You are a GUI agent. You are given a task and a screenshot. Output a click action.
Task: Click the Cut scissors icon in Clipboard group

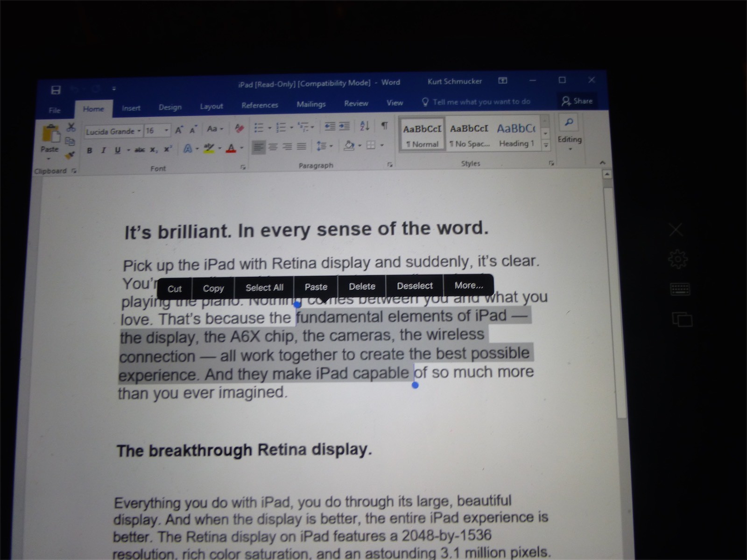pos(71,127)
